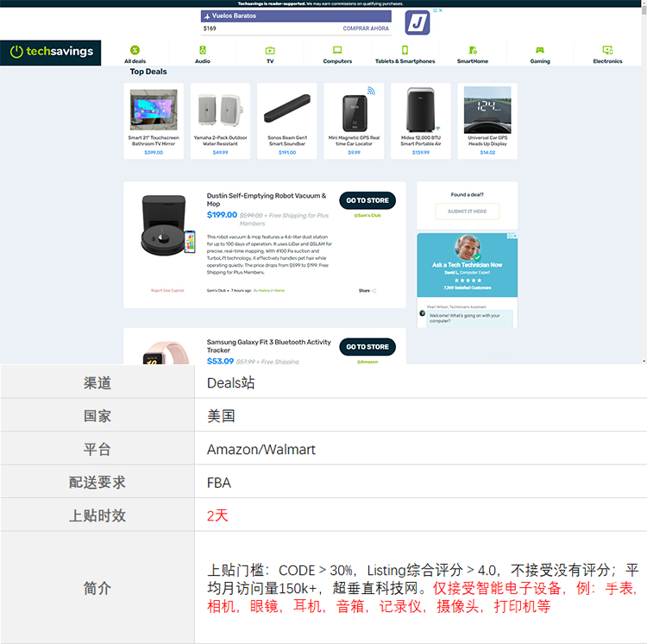Open the SmartHome category icon
647x644 pixels.
point(473,50)
